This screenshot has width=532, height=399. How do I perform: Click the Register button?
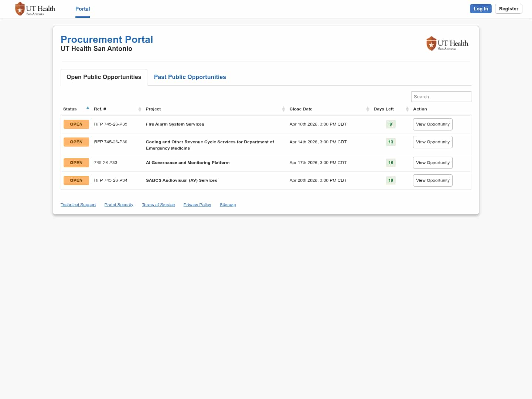(x=508, y=9)
